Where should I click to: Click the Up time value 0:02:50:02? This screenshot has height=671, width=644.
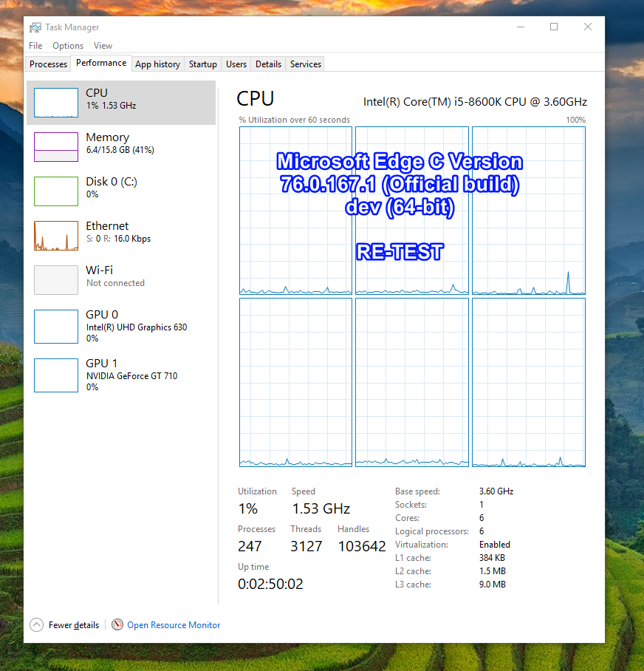(270, 584)
